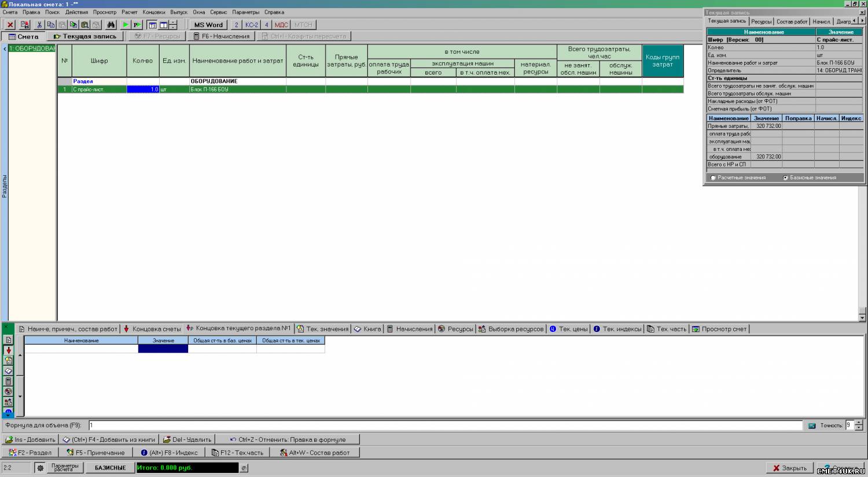
Task: Click the T3 table view icon
Action: coord(153,25)
